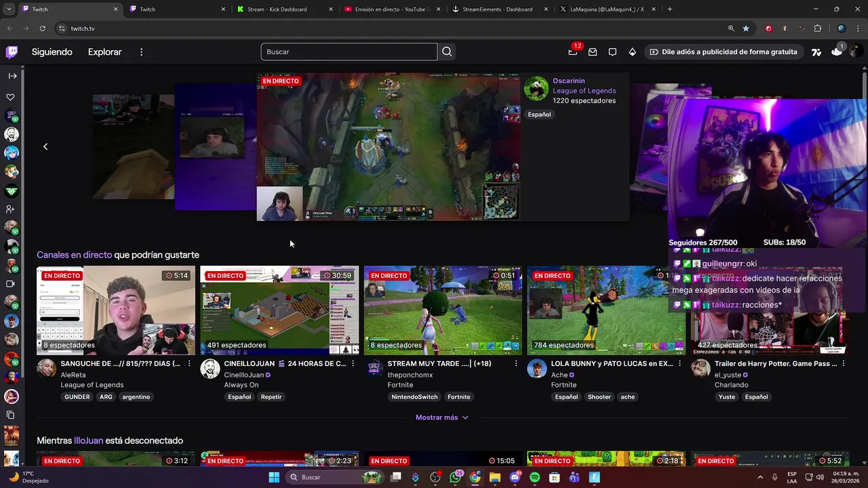Click the search magnifier button
Screen dimensions: 868x488
click(x=447, y=52)
